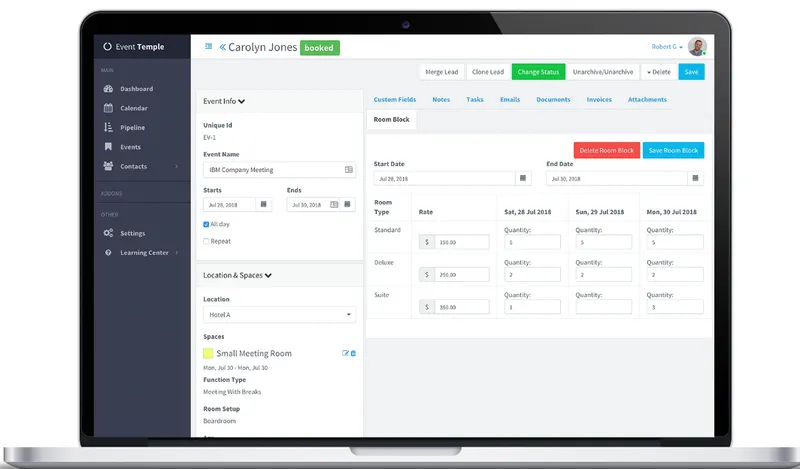800x469 pixels.
Task: Click the Save Room Block button
Action: coord(673,150)
